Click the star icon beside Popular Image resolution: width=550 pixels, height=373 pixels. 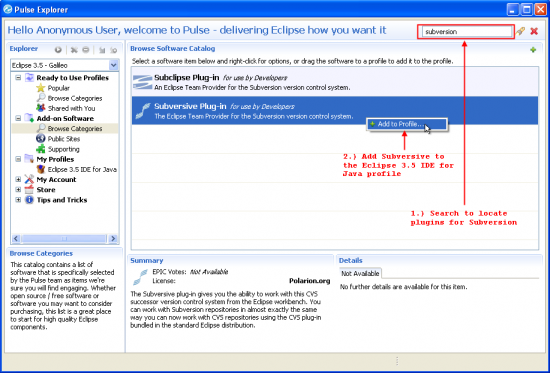click(x=41, y=88)
